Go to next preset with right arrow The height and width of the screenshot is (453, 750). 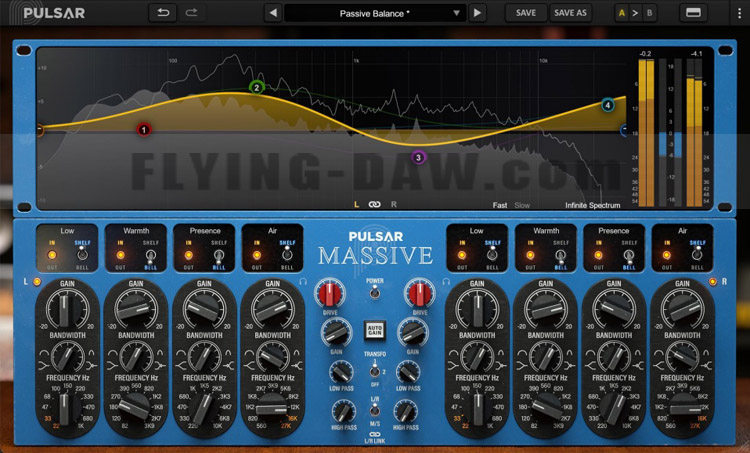(x=477, y=13)
